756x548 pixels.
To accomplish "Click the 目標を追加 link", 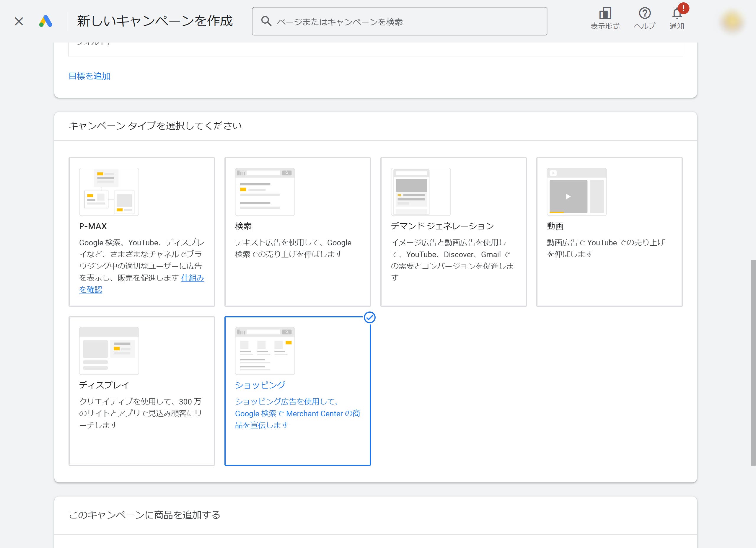I will pos(89,76).
